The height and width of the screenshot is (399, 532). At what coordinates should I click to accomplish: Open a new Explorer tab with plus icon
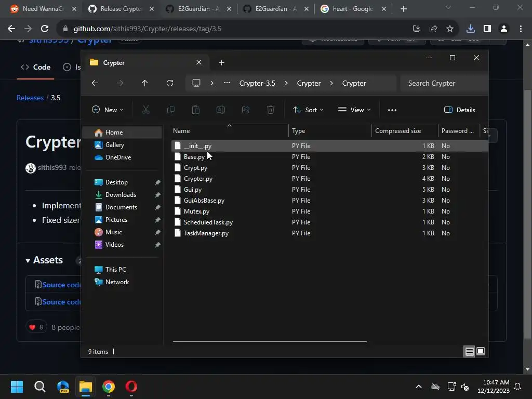tap(221, 63)
